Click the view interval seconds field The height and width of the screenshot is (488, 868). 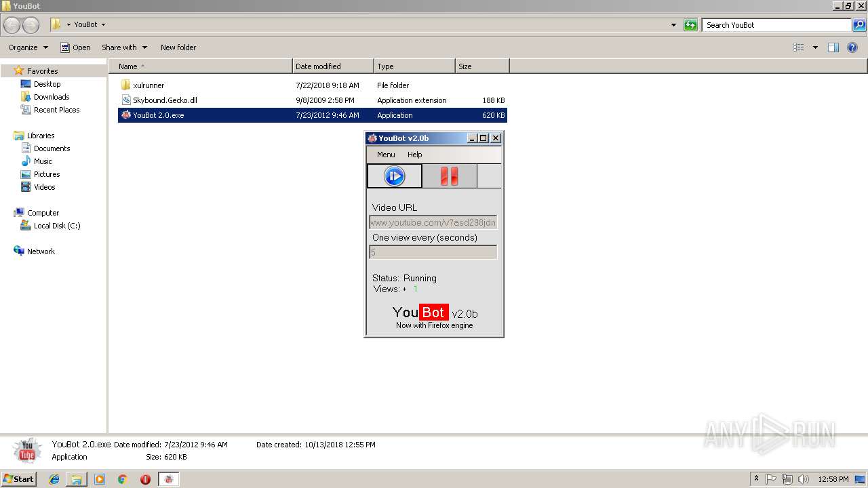[x=433, y=252]
